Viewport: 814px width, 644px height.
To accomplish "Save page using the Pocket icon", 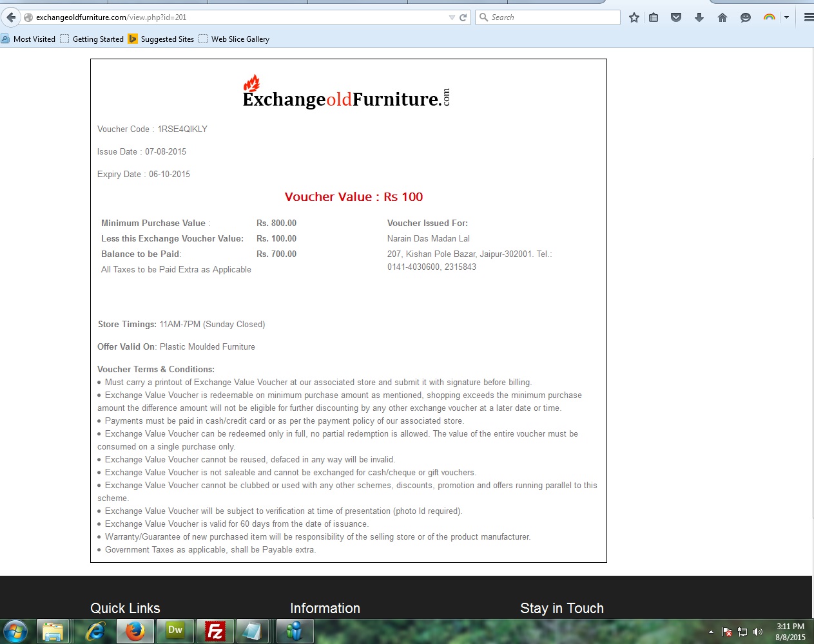I will 676,17.
